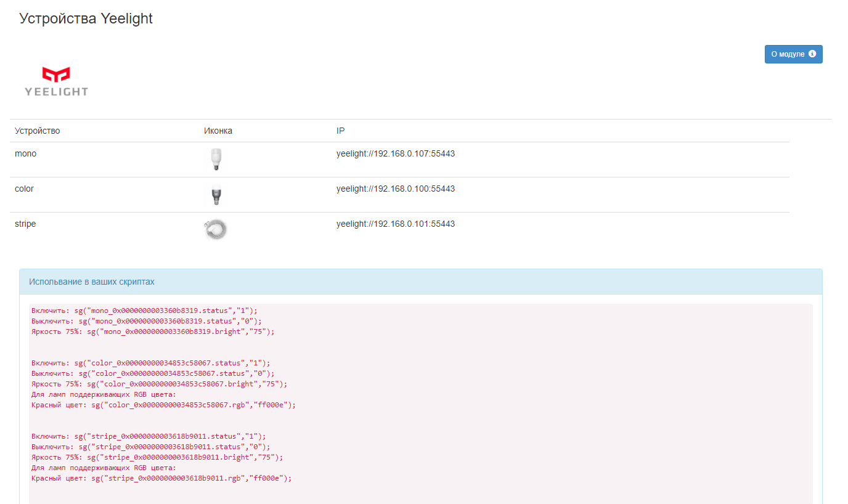Select the 'mono' device name
848x504 pixels.
tap(25, 153)
